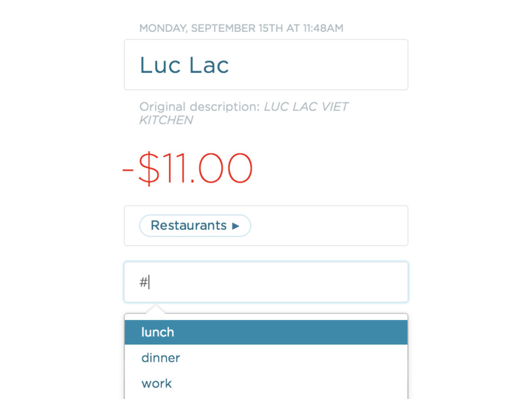Click the dollar sign in the amount
Image resolution: width=532 pixels, height=399 pixels.
click(149, 169)
